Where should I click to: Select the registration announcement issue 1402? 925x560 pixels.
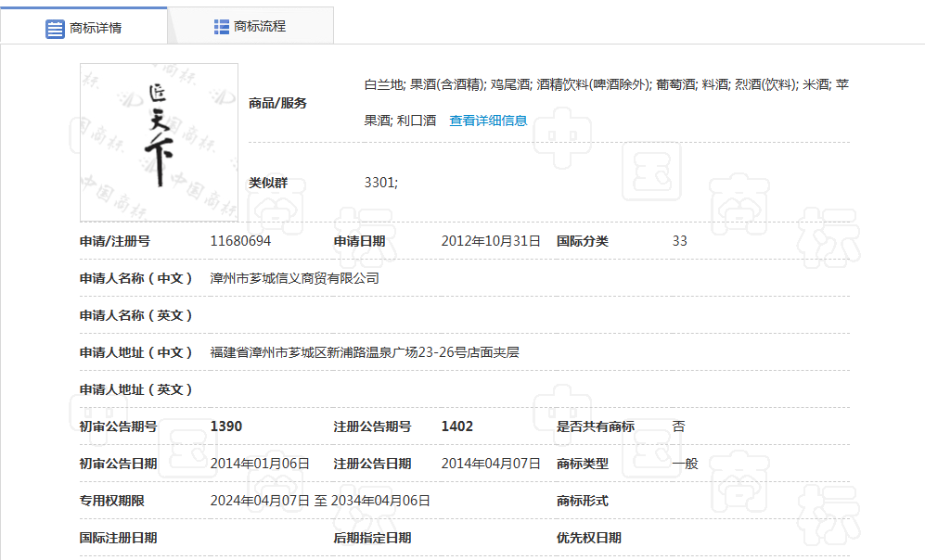(x=456, y=426)
